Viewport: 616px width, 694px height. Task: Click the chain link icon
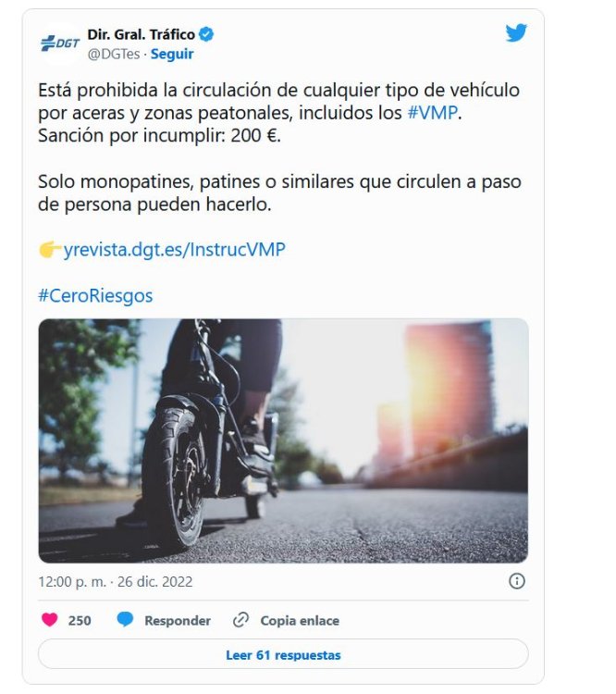point(240,620)
